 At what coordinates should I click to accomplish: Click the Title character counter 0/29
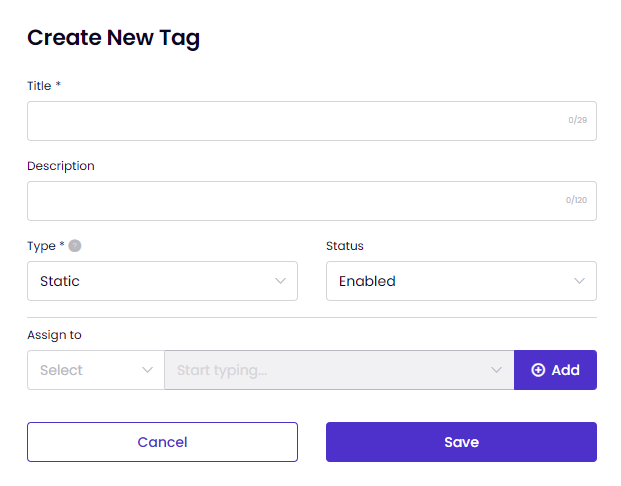pyautogui.click(x=577, y=120)
